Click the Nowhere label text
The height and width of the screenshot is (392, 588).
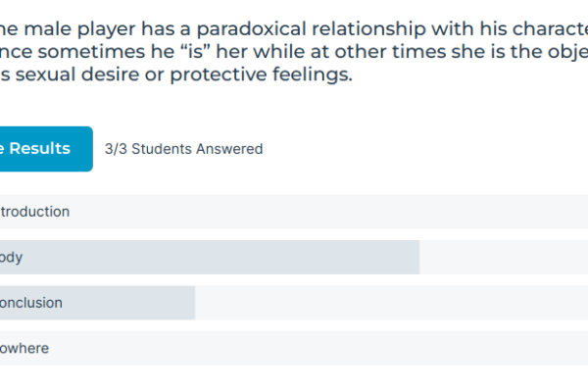[24, 348]
